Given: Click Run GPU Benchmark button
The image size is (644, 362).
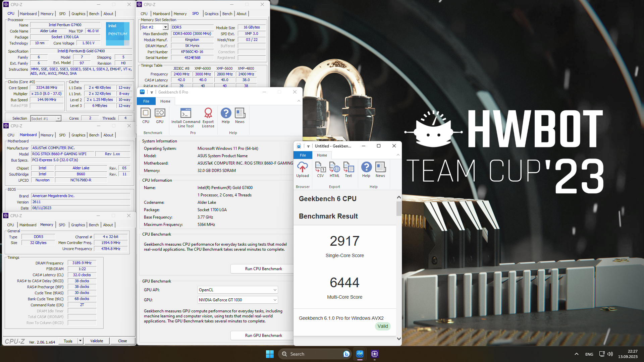Looking at the screenshot, I should tap(263, 336).
